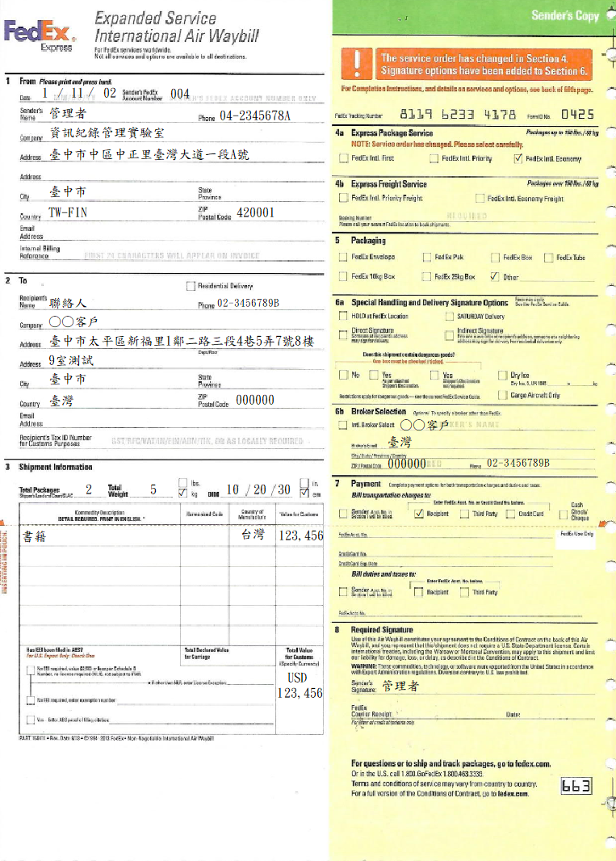Click recipient phone 02-3456789B in section 2
616x861 pixels.
(248, 303)
